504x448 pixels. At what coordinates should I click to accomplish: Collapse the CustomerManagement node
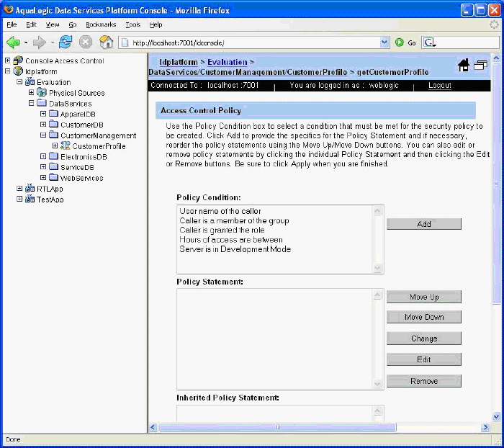pos(43,135)
